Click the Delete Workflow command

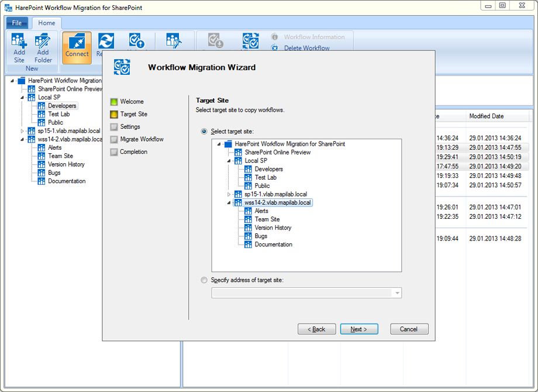[307, 48]
